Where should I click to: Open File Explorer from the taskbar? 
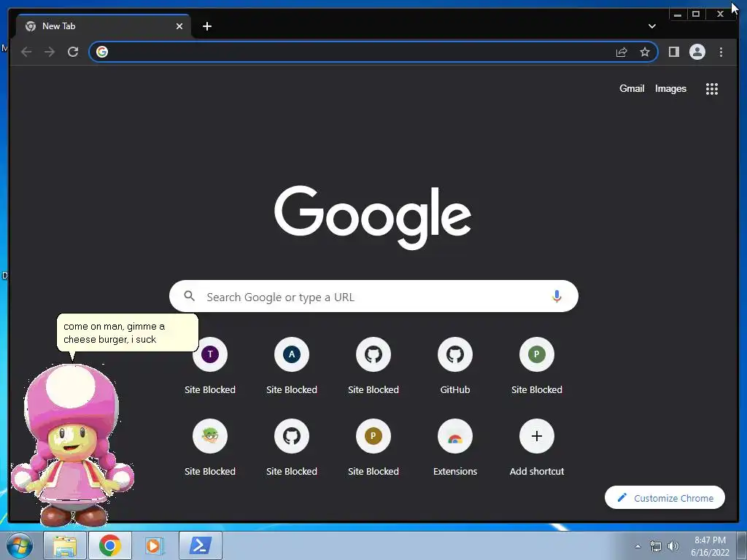coord(65,545)
